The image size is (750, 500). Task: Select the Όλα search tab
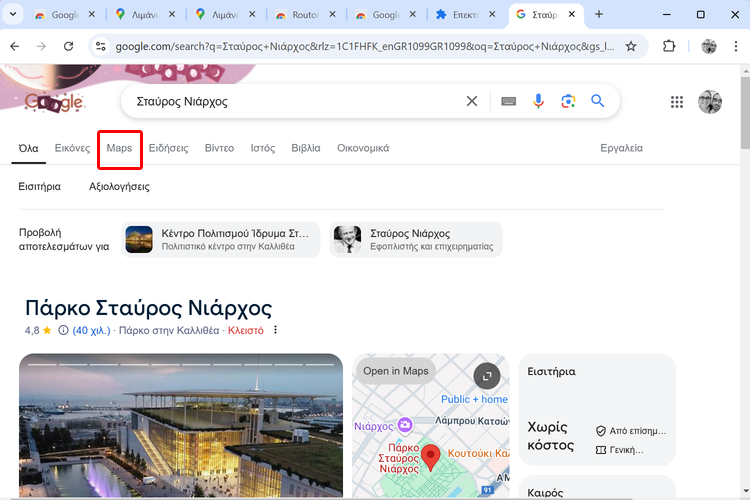pos(28,148)
